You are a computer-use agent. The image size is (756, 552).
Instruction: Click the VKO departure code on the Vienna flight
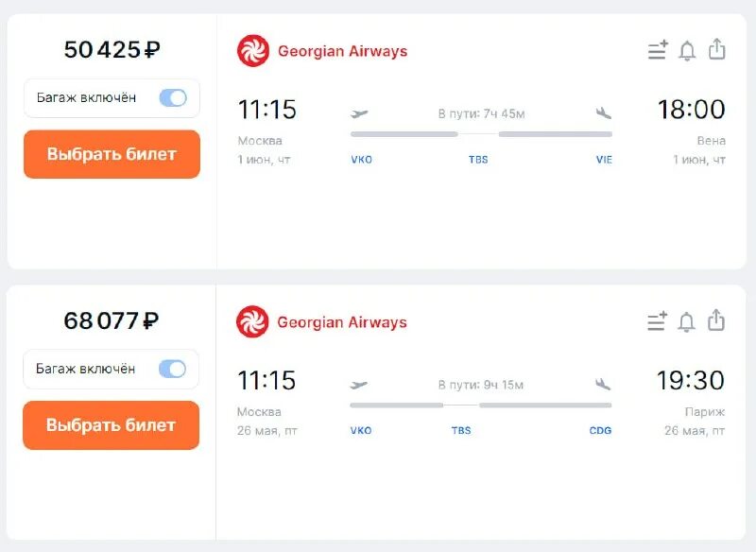point(361,160)
